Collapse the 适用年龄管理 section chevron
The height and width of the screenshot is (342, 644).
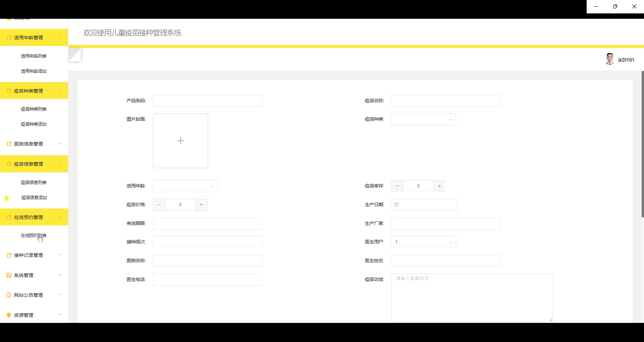coord(60,37)
